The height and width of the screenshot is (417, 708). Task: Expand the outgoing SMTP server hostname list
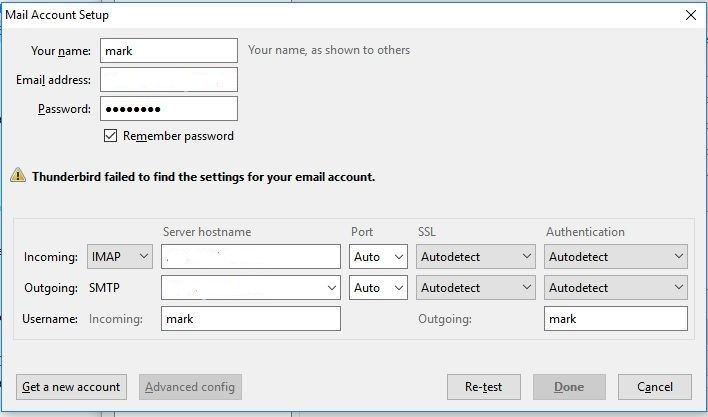pos(331,288)
